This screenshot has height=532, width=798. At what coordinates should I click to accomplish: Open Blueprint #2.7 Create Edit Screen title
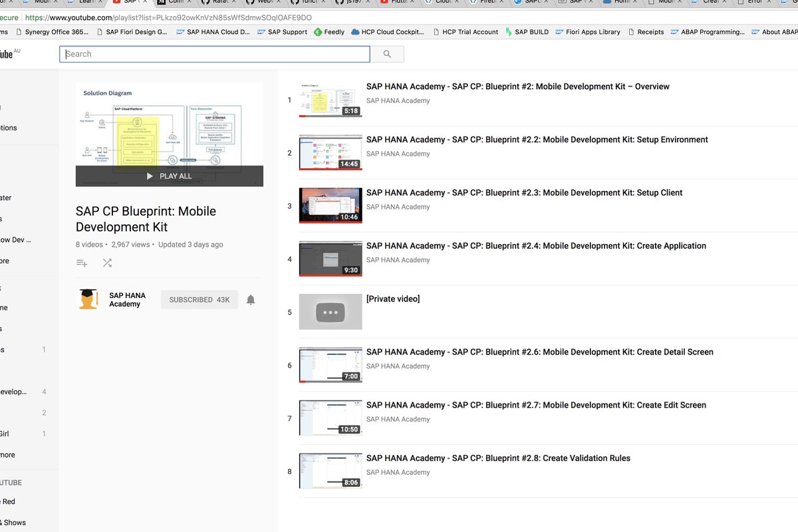[536, 405]
